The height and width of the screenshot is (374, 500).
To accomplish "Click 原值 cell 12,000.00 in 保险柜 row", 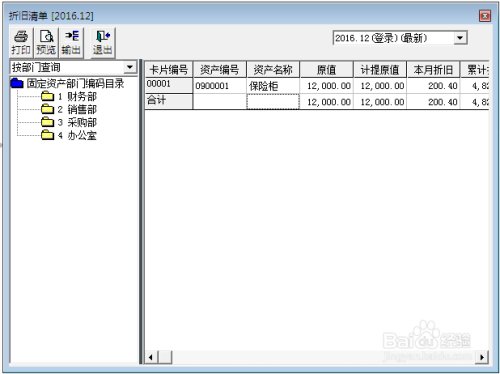I will [x=327, y=86].
